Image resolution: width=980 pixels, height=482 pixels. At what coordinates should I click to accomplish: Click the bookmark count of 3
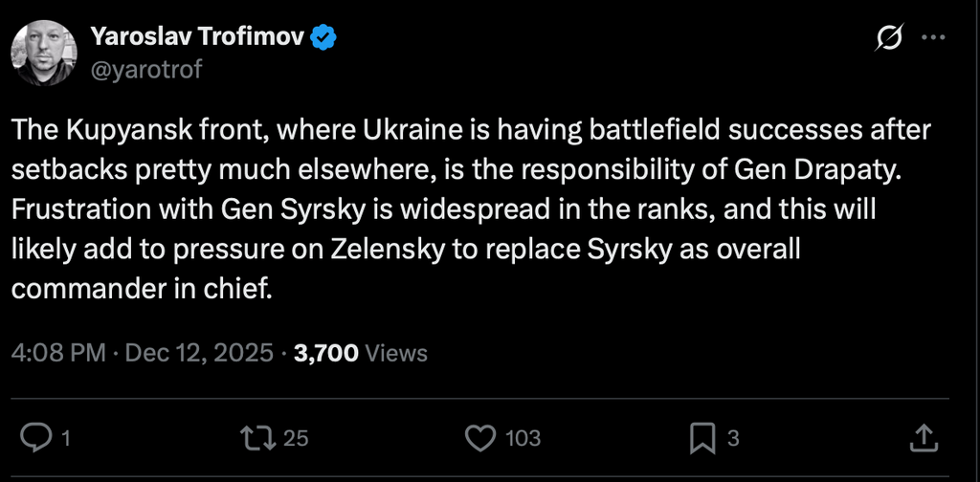pos(734,438)
